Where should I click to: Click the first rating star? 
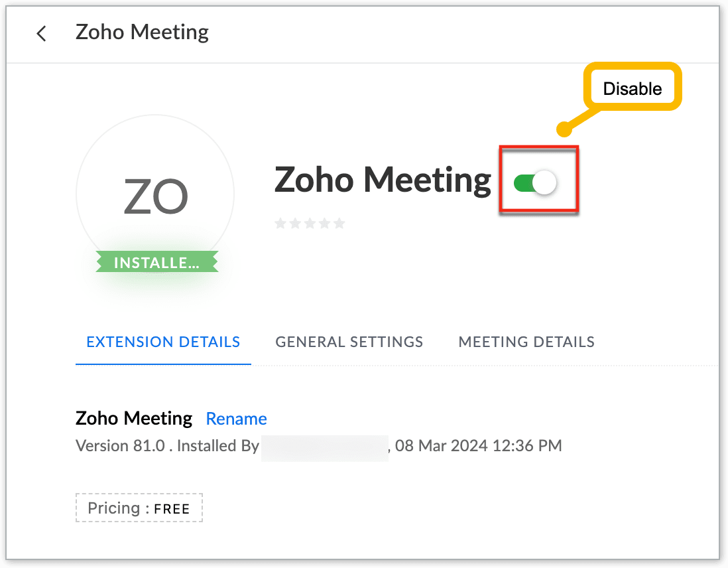coord(280,224)
